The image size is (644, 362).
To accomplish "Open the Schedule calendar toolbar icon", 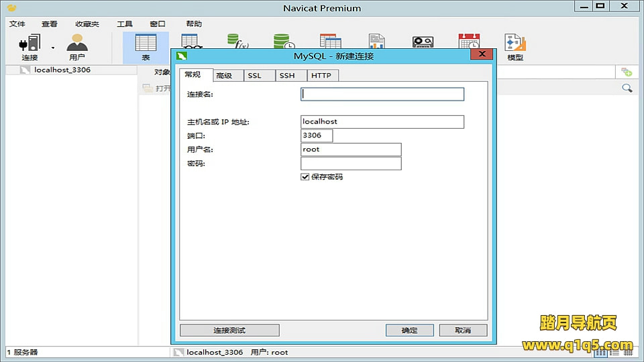I will [468, 42].
